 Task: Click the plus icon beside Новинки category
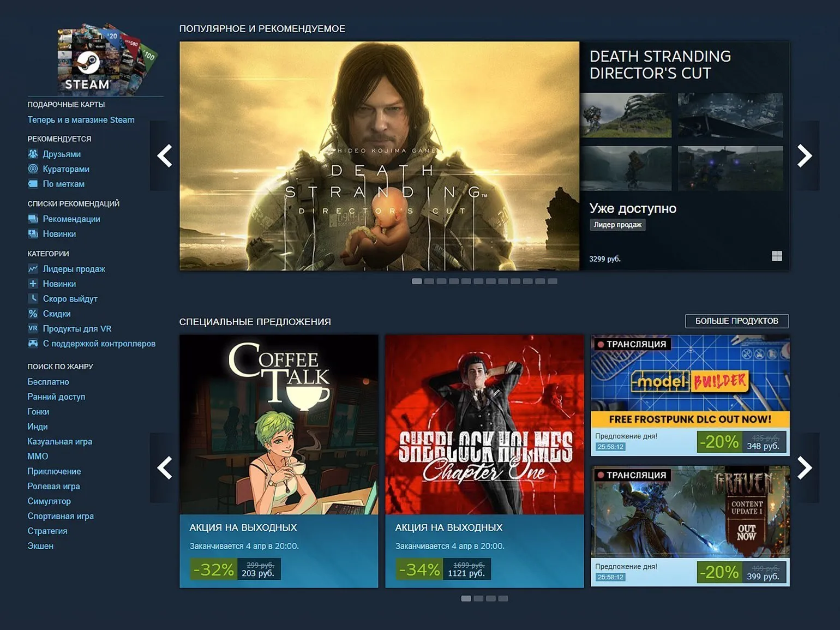pos(33,284)
